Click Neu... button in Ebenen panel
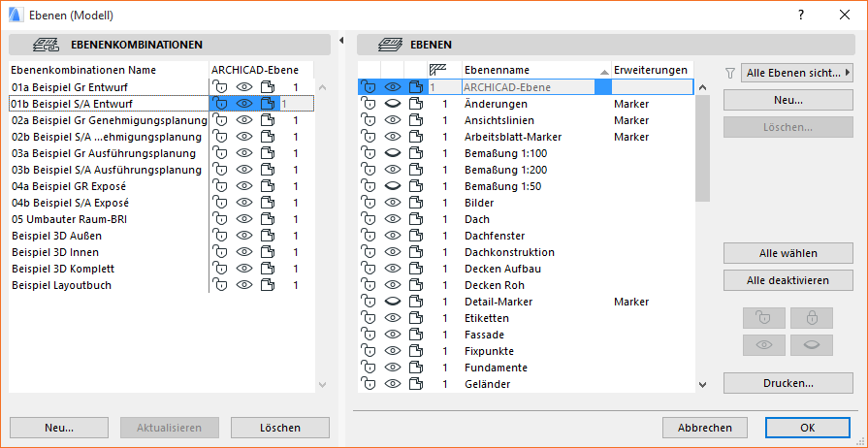The image size is (868, 448). coord(788,100)
